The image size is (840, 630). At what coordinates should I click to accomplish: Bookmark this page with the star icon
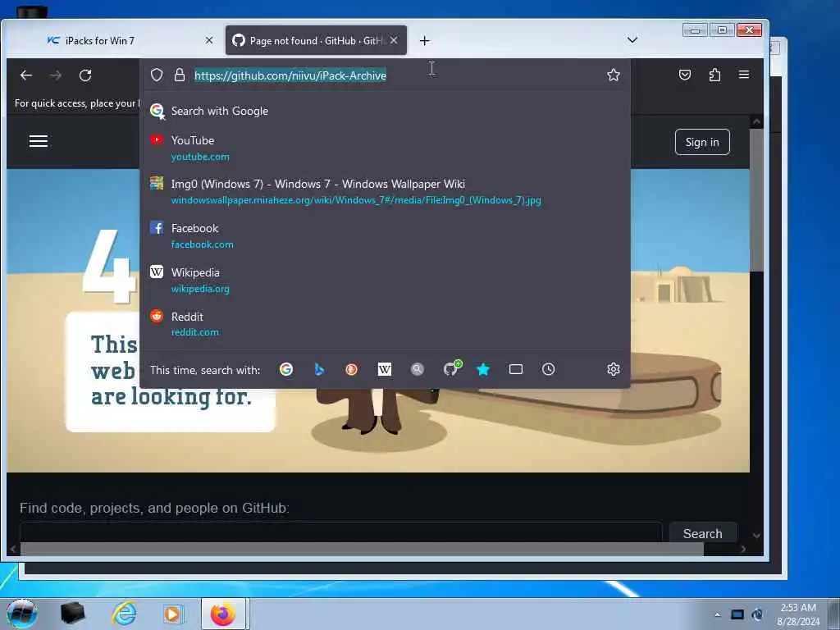tap(614, 75)
